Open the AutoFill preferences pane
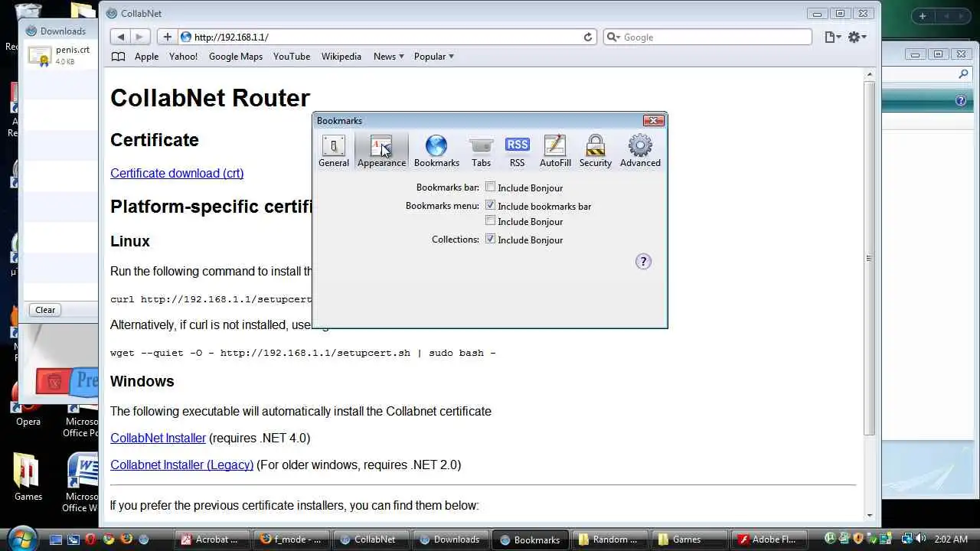The width and height of the screenshot is (980, 551). point(555,151)
